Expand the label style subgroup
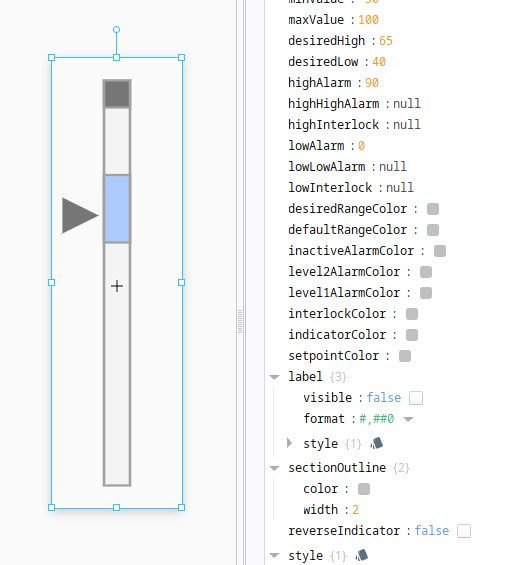530x565 pixels. coord(289,443)
